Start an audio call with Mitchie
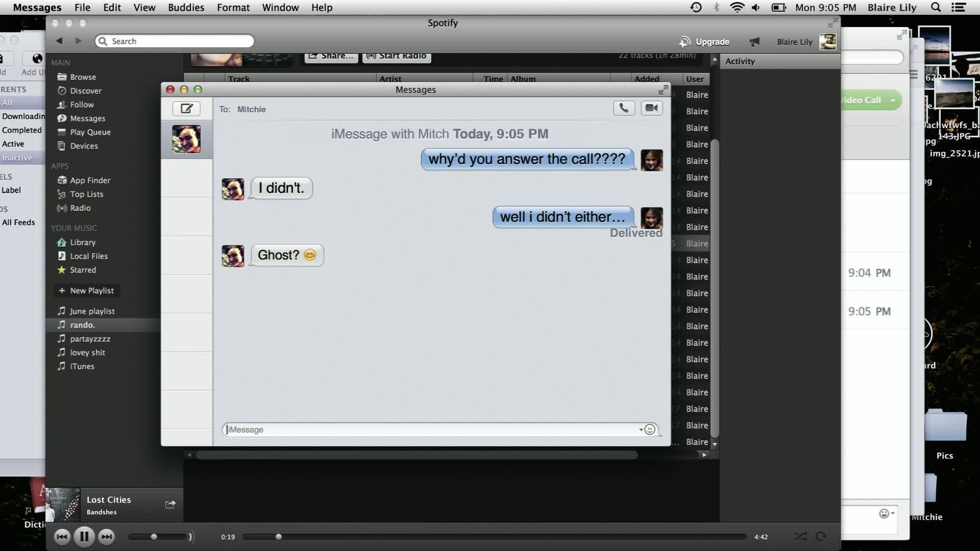980x551 pixels. click(624, 108)
